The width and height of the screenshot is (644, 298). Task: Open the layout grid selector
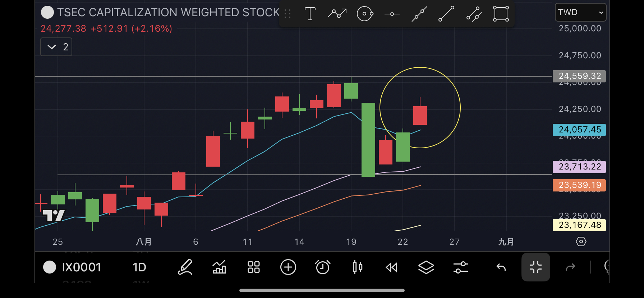[x=254, y=267]
